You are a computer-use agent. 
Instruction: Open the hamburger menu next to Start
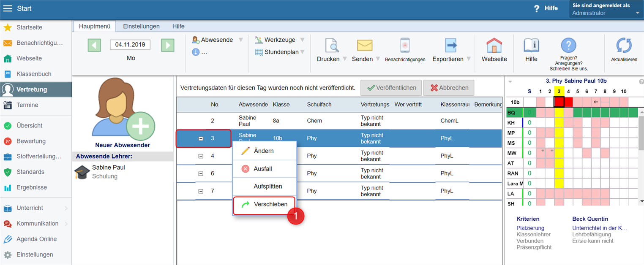[8, 8]
